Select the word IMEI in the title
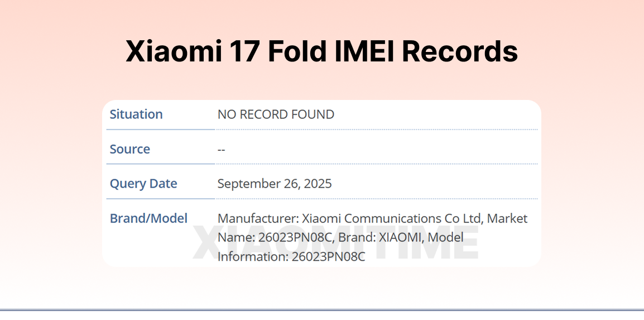Image resolution: width=644 pixels, height=320 pixels. click(364, 52)
